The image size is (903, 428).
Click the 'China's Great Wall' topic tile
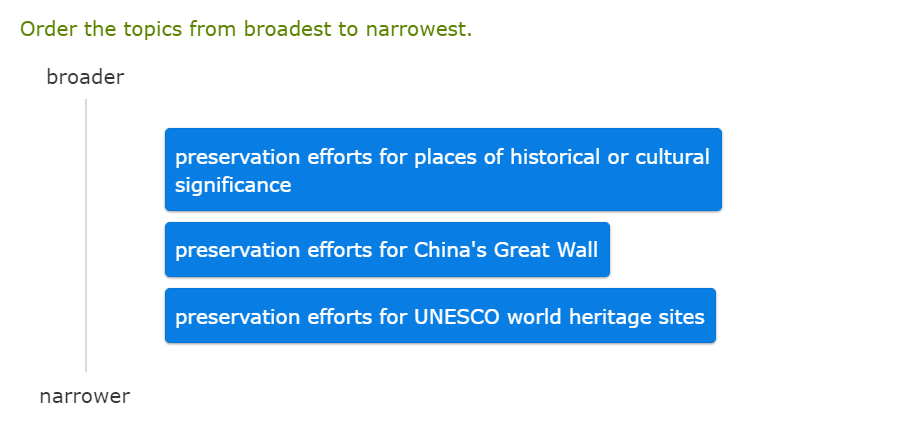tap(387, 250)
